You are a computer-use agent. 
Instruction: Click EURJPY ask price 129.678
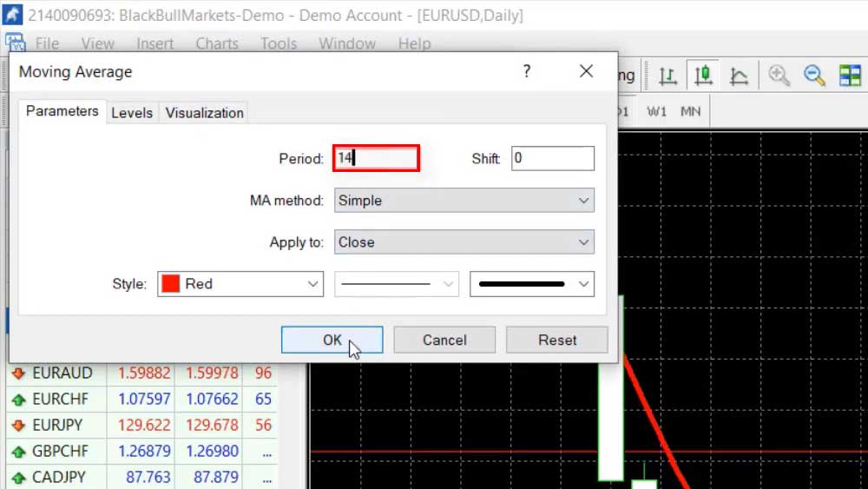(212, 426)
